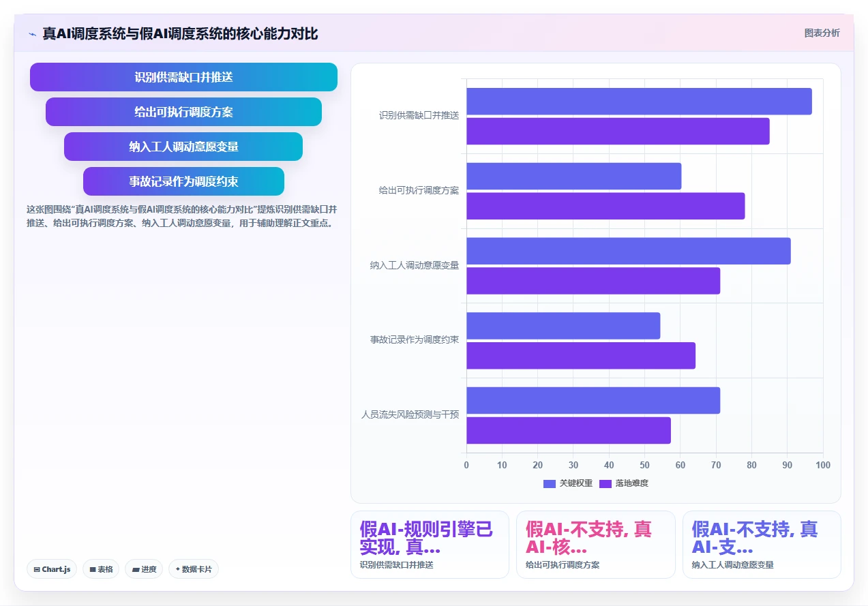Select the 纳入工人调动意愿变量 funnel pill
The width and height of the screenshot is (868, 606).
pos(183,147)
